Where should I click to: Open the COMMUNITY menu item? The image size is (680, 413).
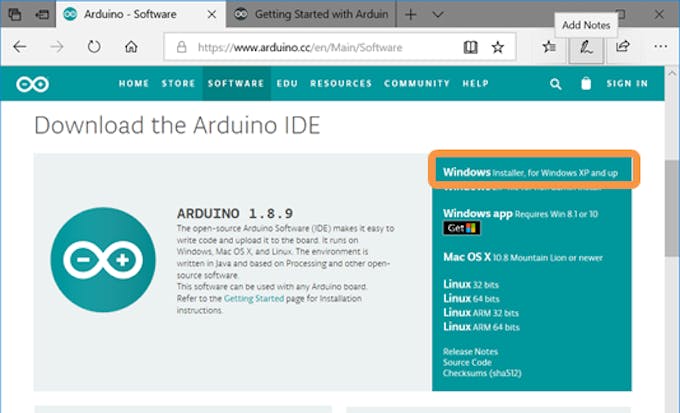tap(417, 83)
